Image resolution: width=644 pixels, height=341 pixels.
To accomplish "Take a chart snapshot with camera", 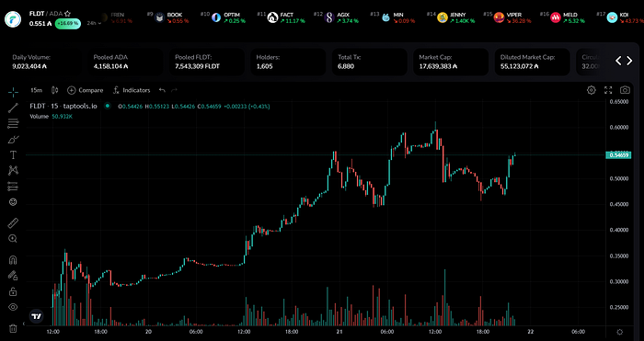I will [625, 90].
